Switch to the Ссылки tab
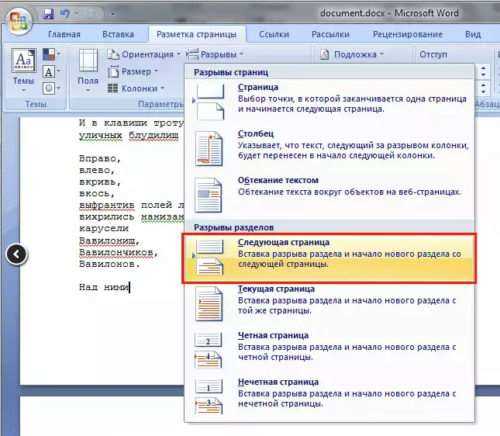The height and width of the screenshot is (436, 500). coord(274,34)
